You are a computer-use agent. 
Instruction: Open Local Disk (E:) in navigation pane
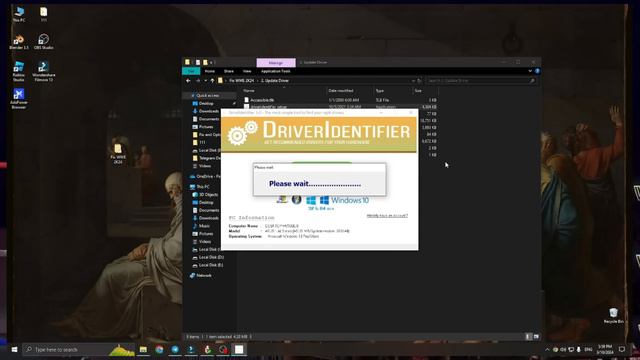(x=208, y=265)
